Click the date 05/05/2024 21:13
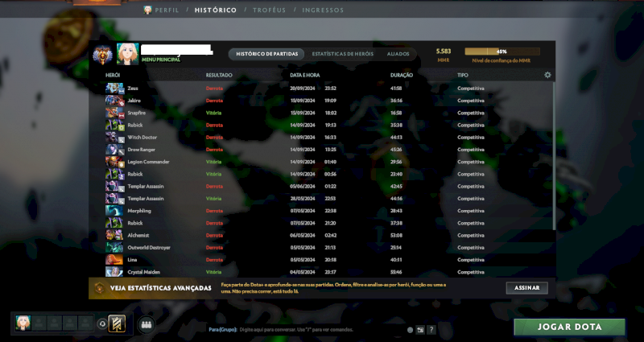Image resolution: width=644 pixels, height=342 pixels. 313,248
